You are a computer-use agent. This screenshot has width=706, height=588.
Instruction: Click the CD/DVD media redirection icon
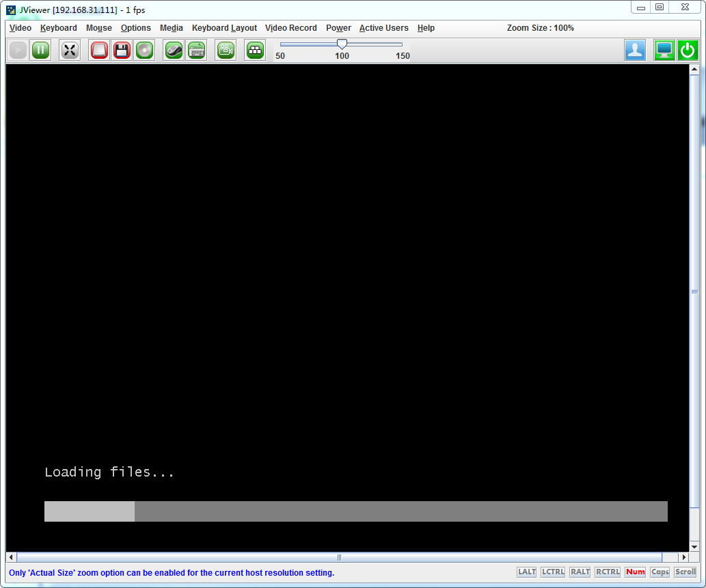[144, 50]
